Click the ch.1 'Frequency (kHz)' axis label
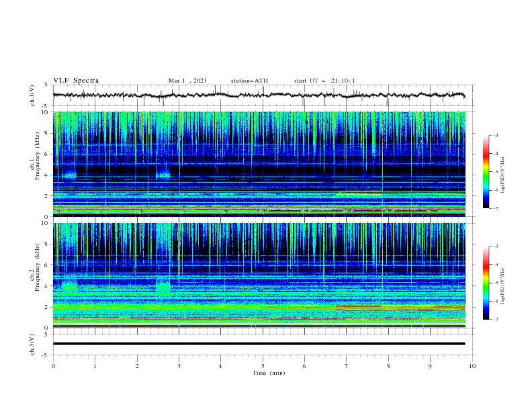The width and height of the screenshot is (532, 411). click(38, 156)
